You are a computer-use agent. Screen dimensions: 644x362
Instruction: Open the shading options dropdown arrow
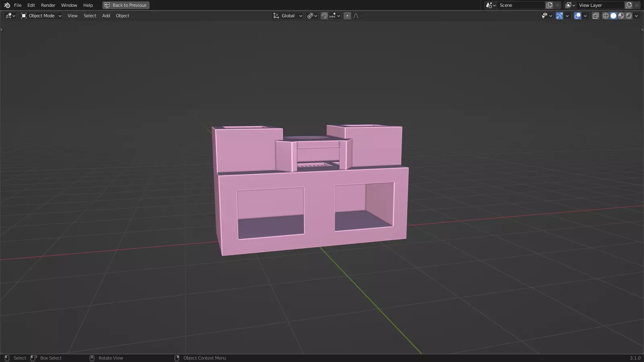(636, 16)
